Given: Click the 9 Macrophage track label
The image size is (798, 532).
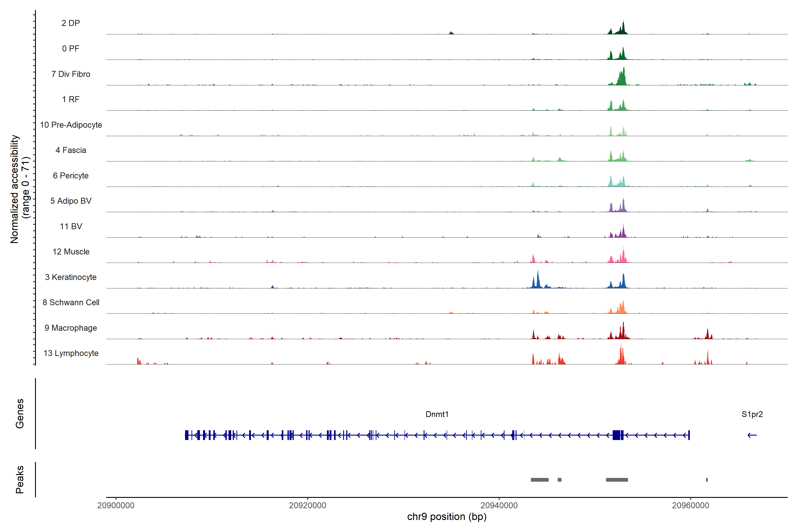Looking at the screenshot, I should tap(70, 328).
